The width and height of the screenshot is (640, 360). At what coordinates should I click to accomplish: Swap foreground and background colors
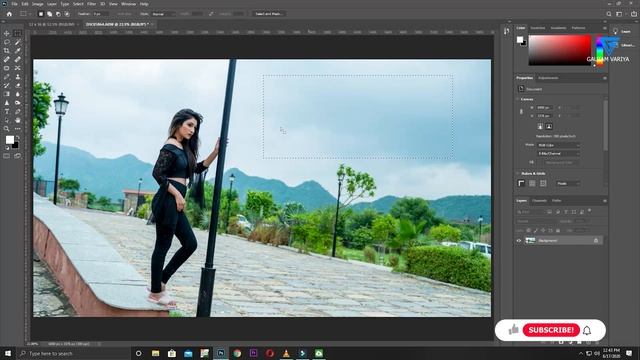click(x=17, y=138)
